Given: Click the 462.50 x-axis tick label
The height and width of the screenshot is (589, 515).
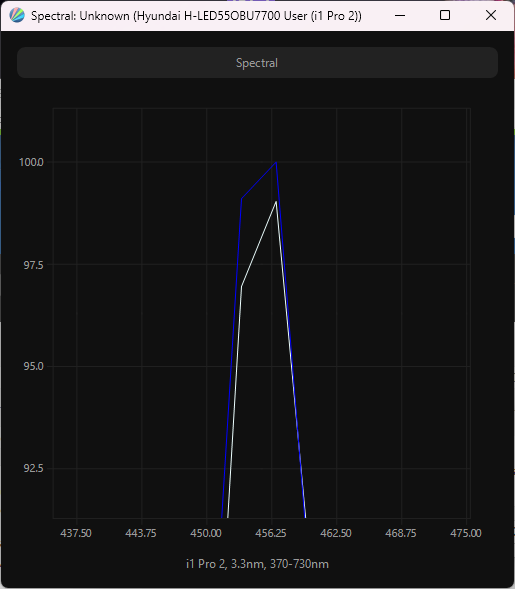Looking at the screenshot, I should coord(336,533).
